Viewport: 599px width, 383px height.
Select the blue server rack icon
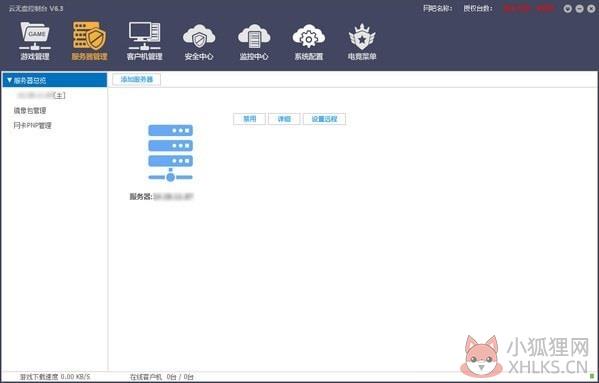170,153
